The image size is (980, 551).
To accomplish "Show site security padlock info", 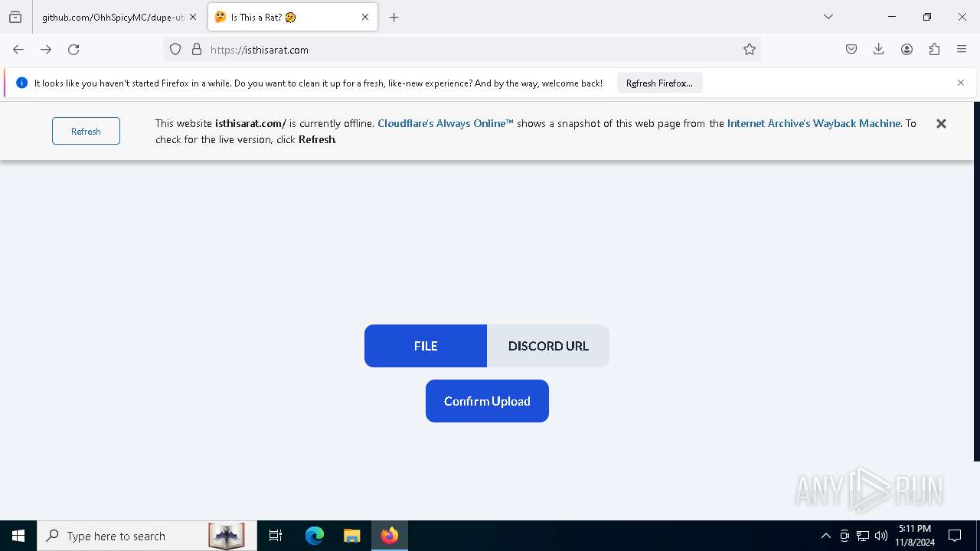I will 197,50.
